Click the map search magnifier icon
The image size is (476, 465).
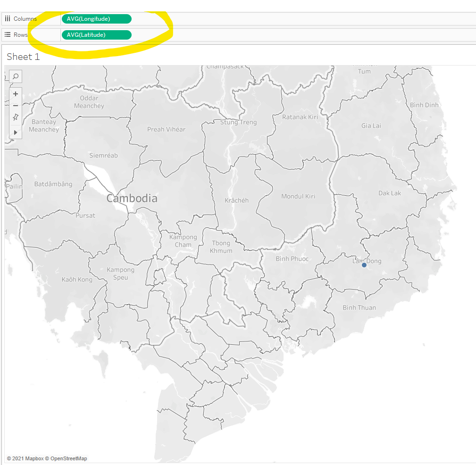16,76
